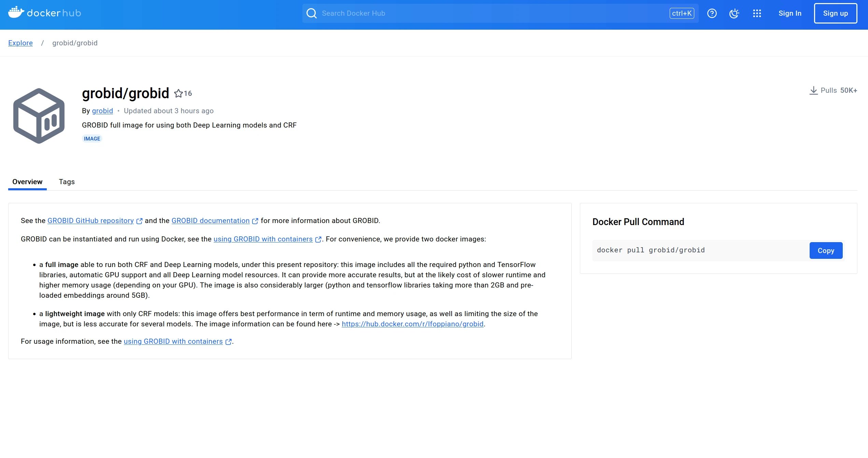Click external link icon after GROBID GitHub repository
Screen dimensions: 868x458
click(139, 221)
